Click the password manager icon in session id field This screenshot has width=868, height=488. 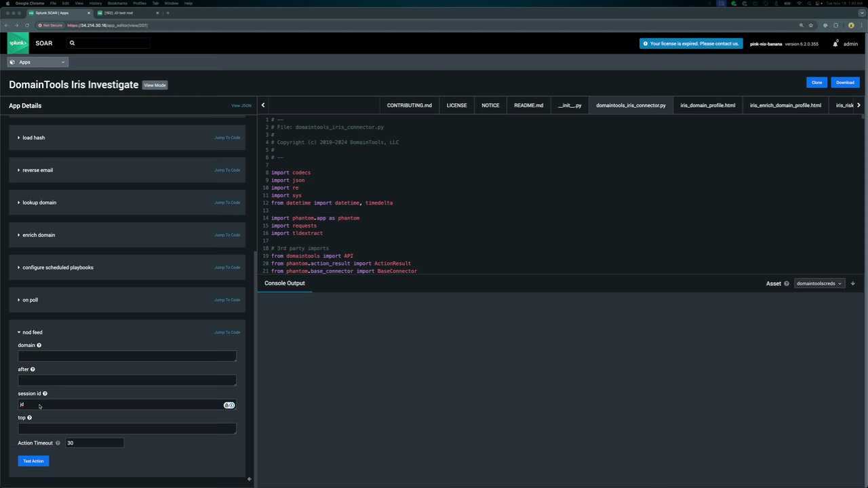[229, 405]
